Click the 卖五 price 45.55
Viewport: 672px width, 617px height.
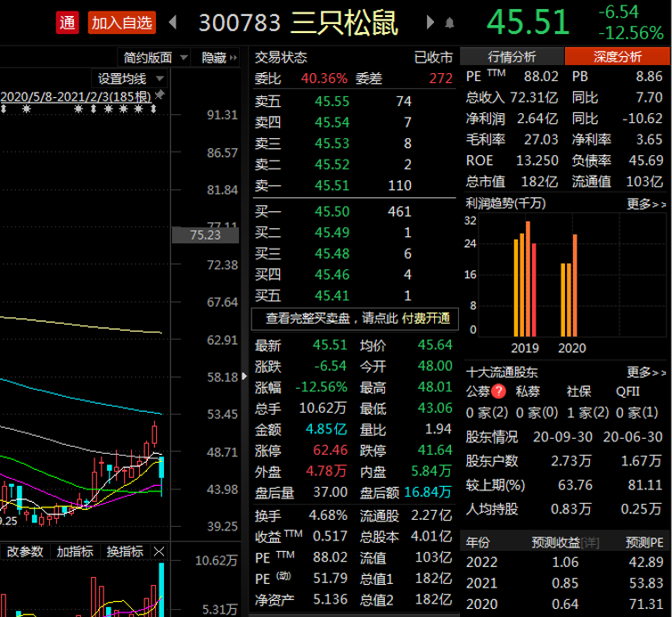pyautogui.click(x=332, y=101)
